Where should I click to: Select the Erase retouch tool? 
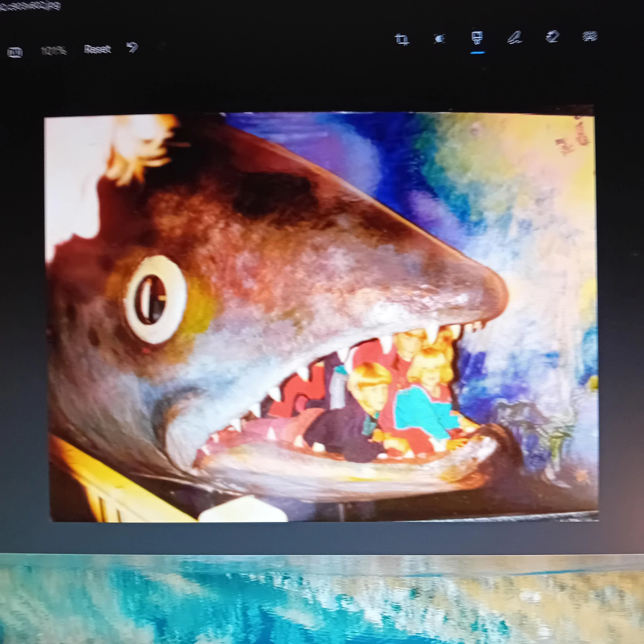pos(552,37)
